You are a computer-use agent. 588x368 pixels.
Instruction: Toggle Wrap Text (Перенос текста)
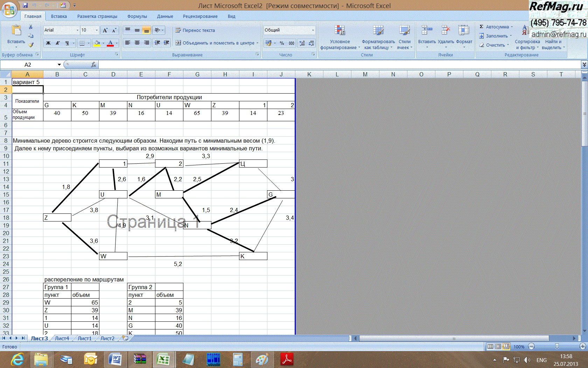195,30
